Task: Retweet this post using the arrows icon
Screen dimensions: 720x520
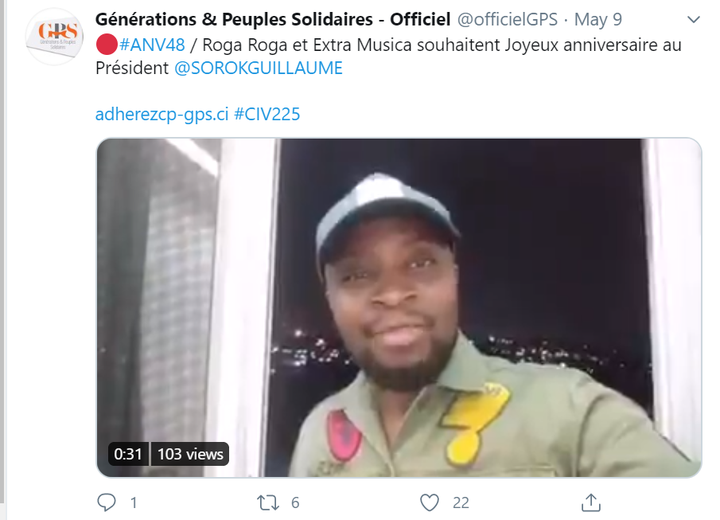Action: [x=268, y=502]
